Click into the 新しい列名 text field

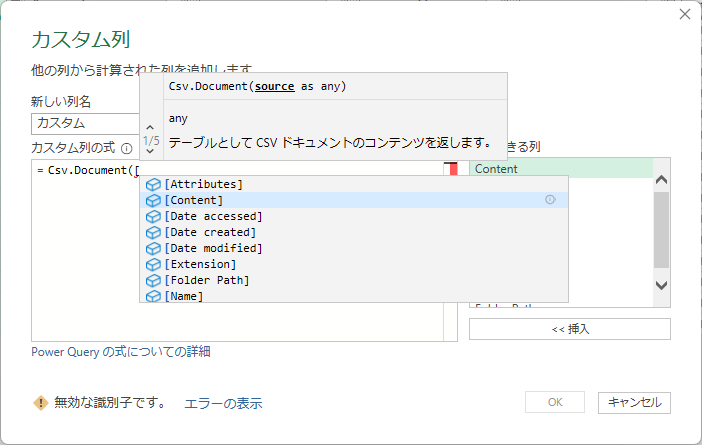(x=84, y=123)
